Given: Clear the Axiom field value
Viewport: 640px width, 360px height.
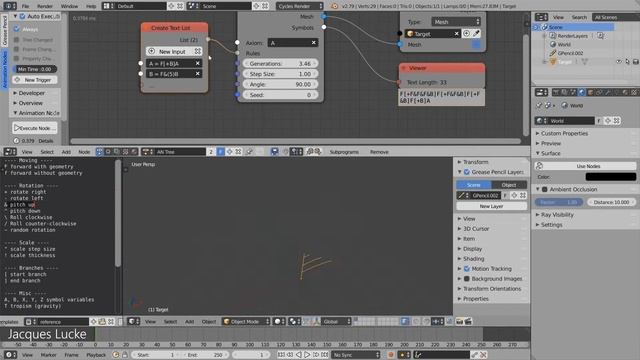Looking at the screenshot, I should (313, 42).
